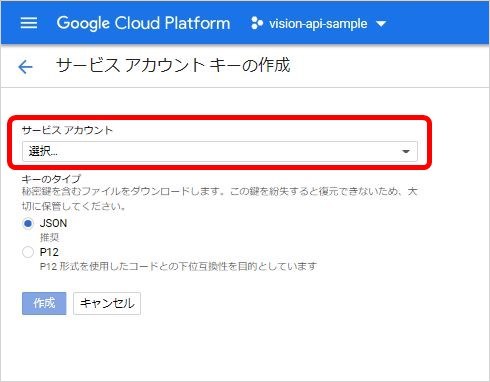Click the 推奨 hint under JSON
The width and height of the screenshot is (490, 382).
[x=49, y=237]
